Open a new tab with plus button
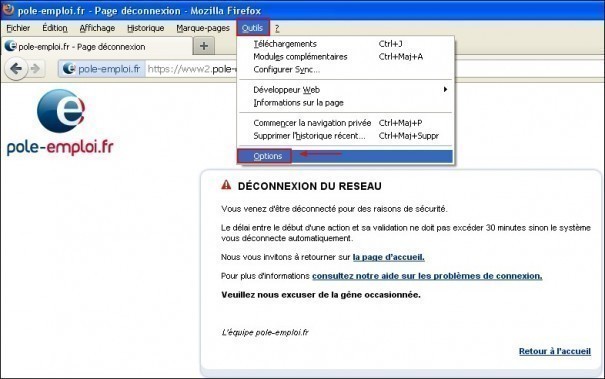This screenshot has height=379, width=605. [204, 46]
